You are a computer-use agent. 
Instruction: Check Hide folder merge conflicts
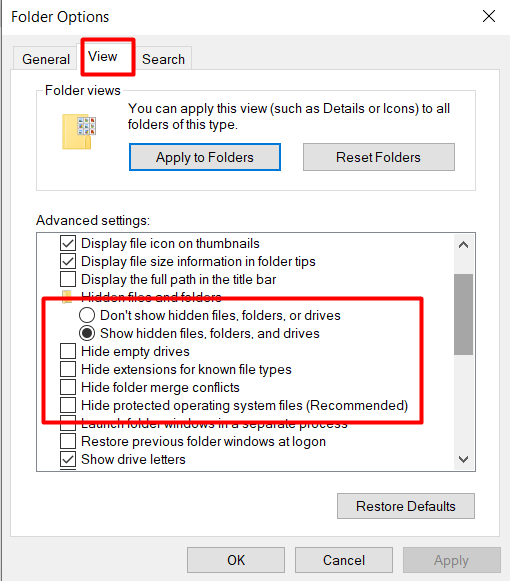coord(68,387)
